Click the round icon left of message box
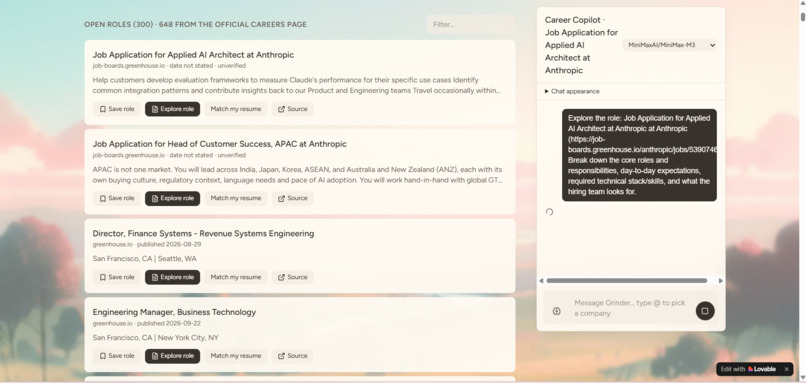Viewport: 806px width, 383px height. tap(557, 311)
